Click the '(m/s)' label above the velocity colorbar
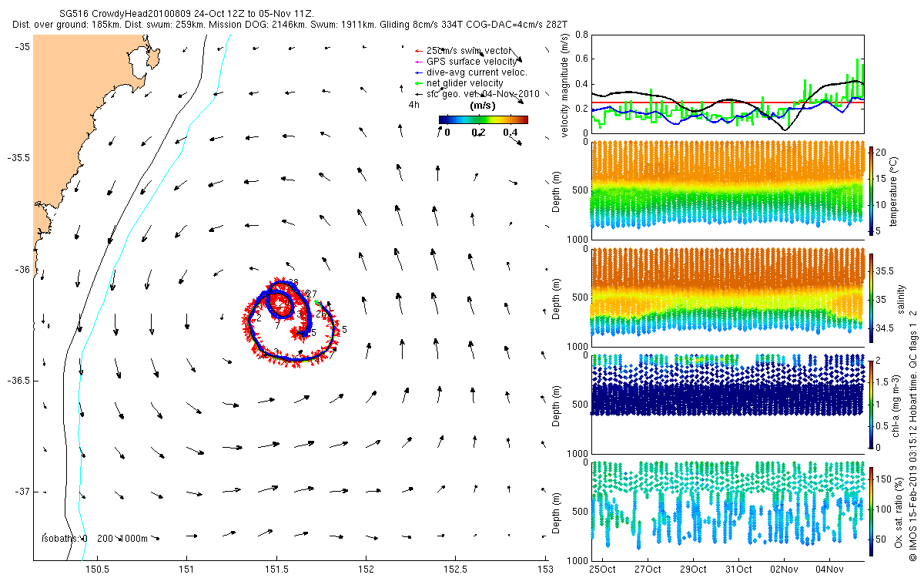The height and width of the screenshot is (578, 924). pyautogui.click(x=483, y=106)
